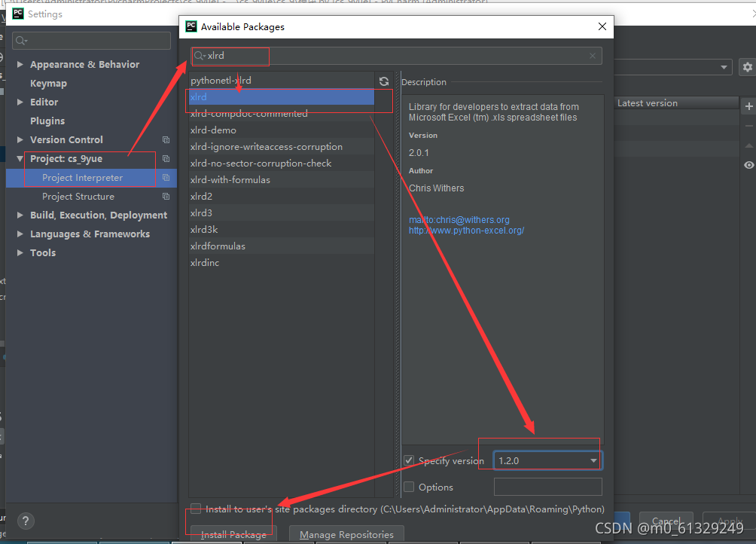756x544 pixels.
Task: Select the xlrd-no-sector-corruption-check package
Action: pos(281,163)
